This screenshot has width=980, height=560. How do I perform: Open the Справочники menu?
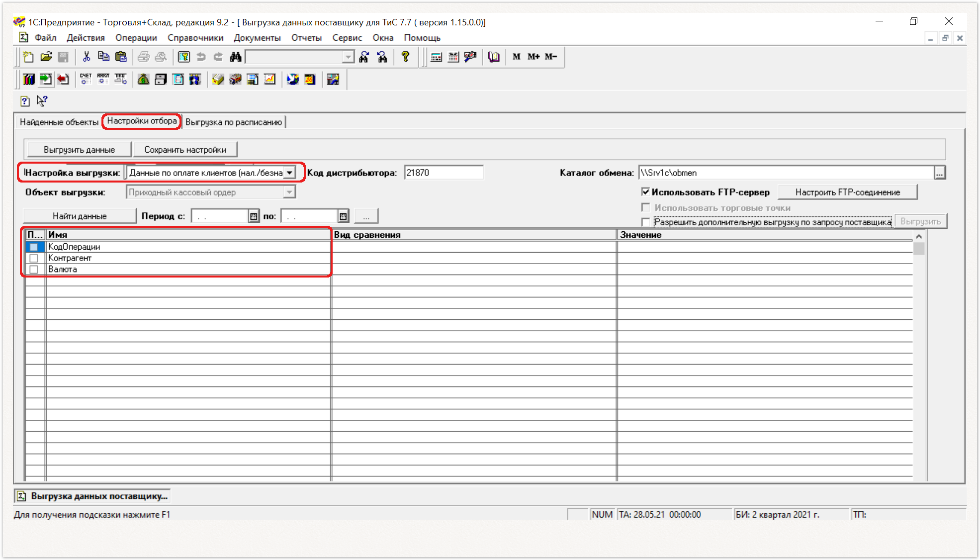(x=195, y=38)
